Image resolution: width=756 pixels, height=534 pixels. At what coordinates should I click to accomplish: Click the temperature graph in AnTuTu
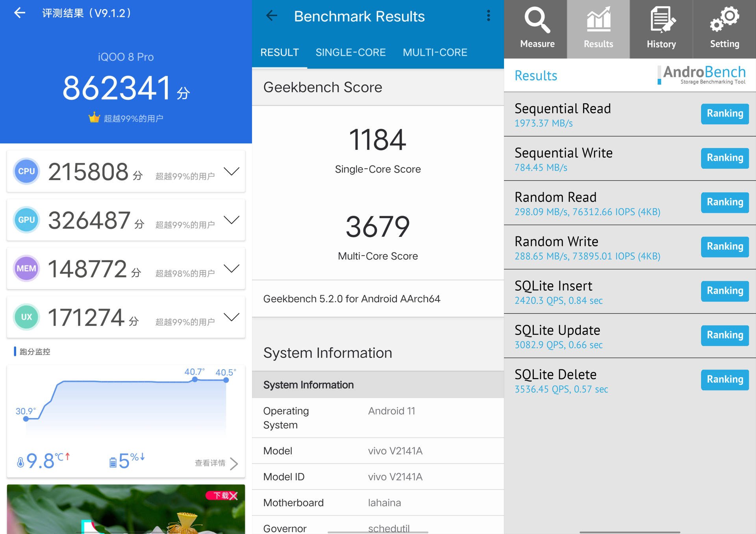(125, 405)
